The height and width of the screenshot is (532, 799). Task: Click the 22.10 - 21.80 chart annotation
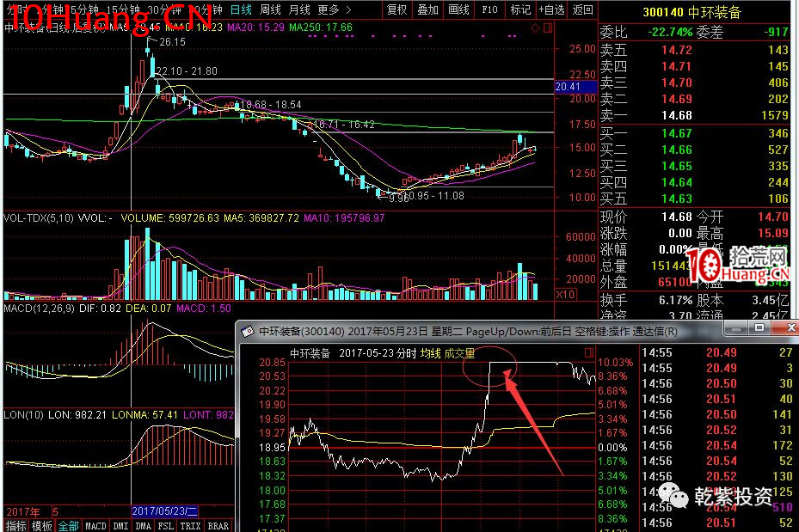187,71
